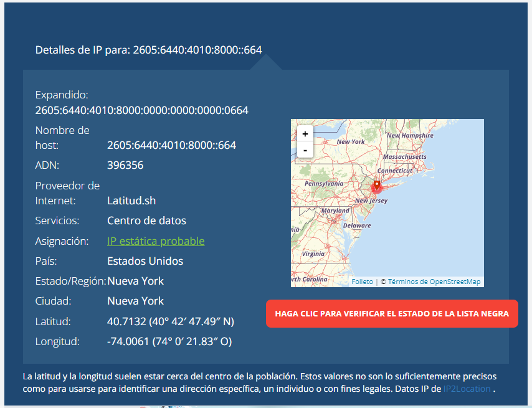
Task: Zoom out on the map
Action: pyautogui.click(x=305, y=150)
